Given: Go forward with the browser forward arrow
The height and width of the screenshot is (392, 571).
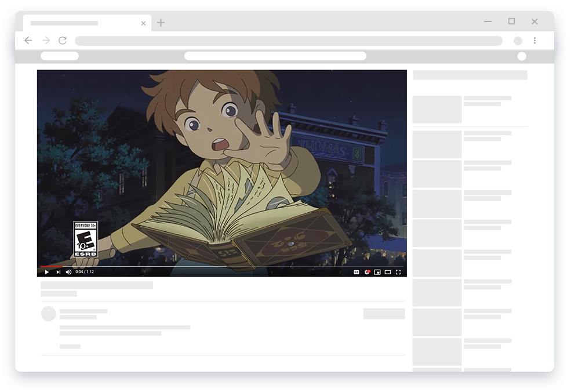Looking at the screenshot, I should pyautogui.click(x=46, y=41).
